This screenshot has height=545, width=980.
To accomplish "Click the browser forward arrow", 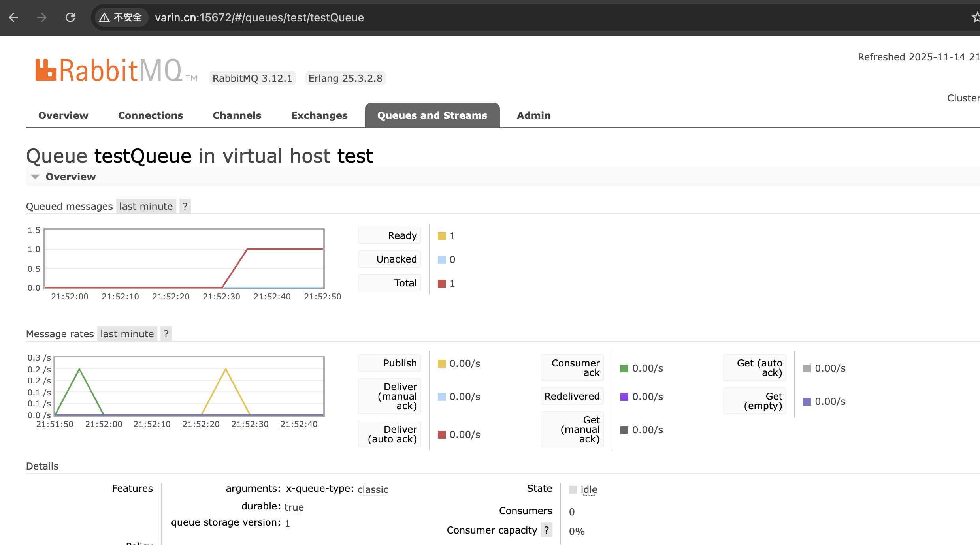I will [x=41, y=17].
